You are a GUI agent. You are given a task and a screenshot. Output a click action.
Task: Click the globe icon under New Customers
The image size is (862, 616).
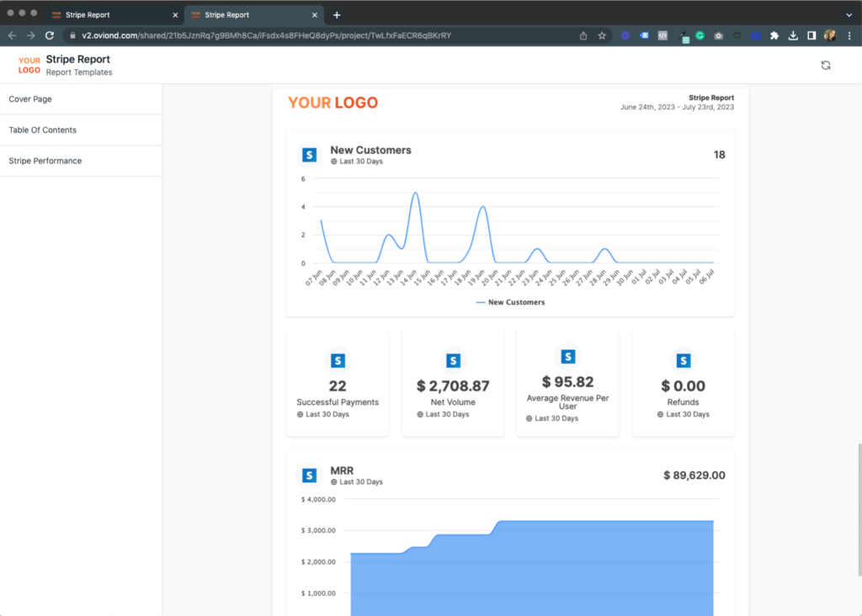pyautogui.click(x=333, y=162)
